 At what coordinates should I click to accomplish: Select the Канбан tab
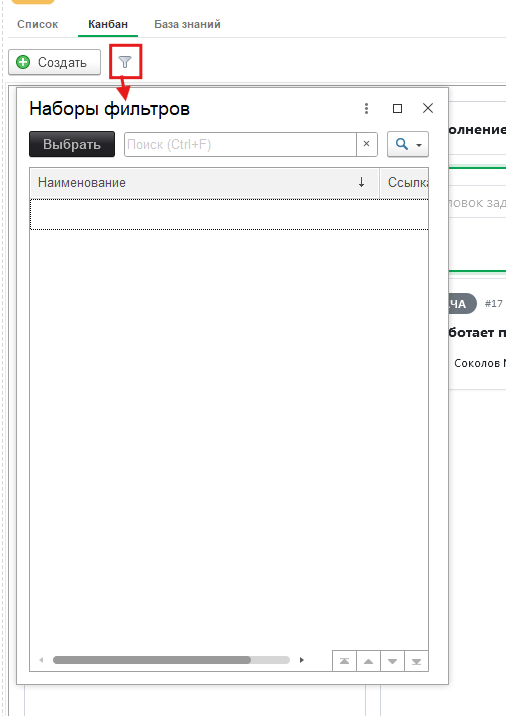click(108, 24)
